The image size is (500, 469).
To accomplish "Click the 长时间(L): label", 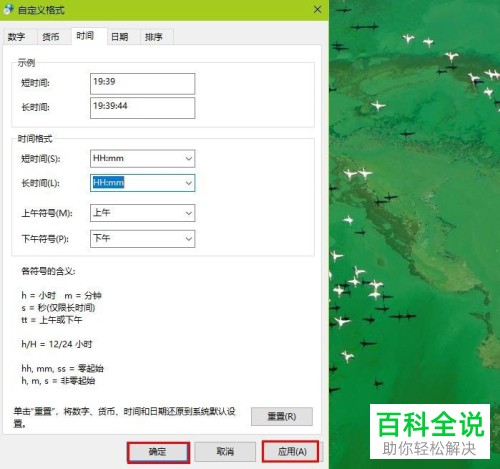I will [x=41, y=183].
